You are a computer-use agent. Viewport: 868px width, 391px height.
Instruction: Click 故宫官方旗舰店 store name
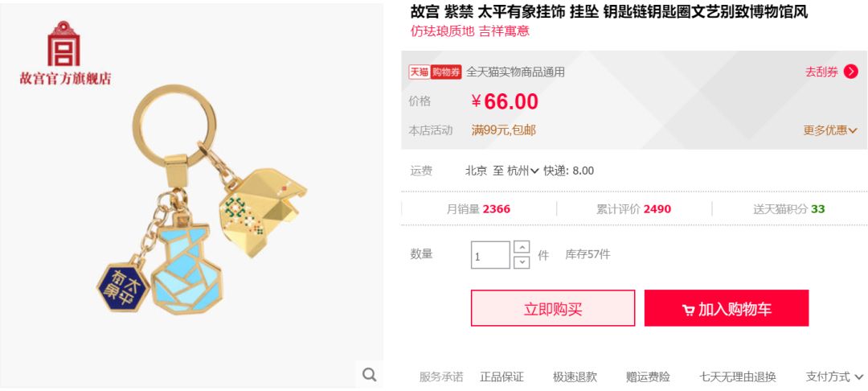tap(65, 78)
